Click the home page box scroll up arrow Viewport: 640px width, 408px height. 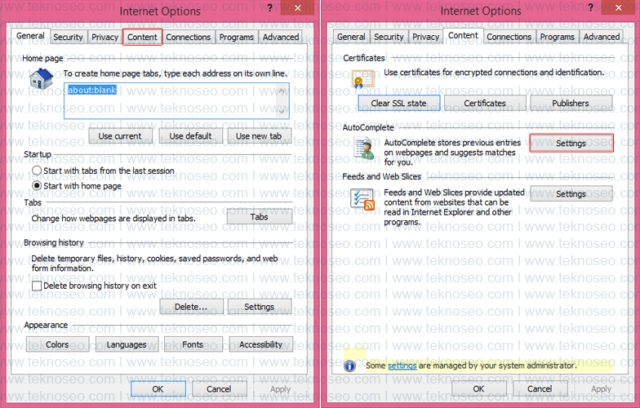pyautogui.click(x=282, y=89)
